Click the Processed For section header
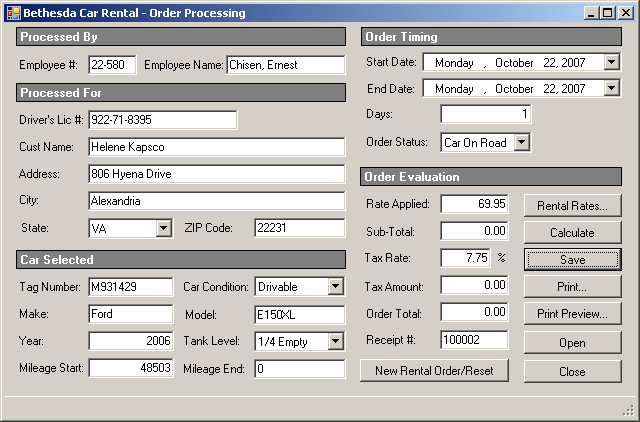 point(181,93)
